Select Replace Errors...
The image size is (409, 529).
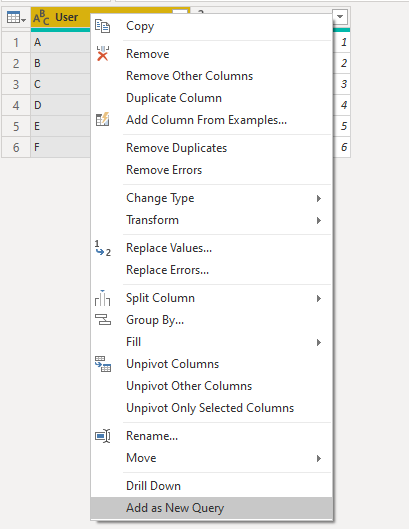pyautogui.click(x=211, y=270)
